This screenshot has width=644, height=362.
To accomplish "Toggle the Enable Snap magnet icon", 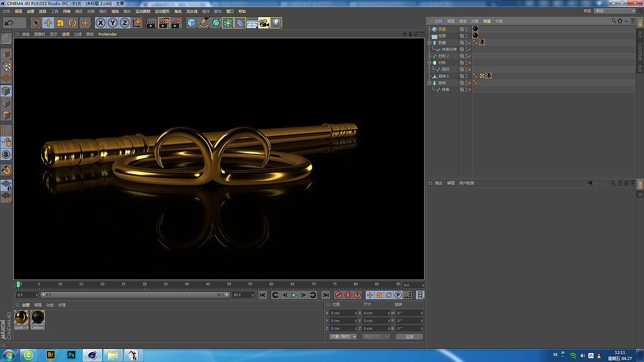I will pos(6,170).
